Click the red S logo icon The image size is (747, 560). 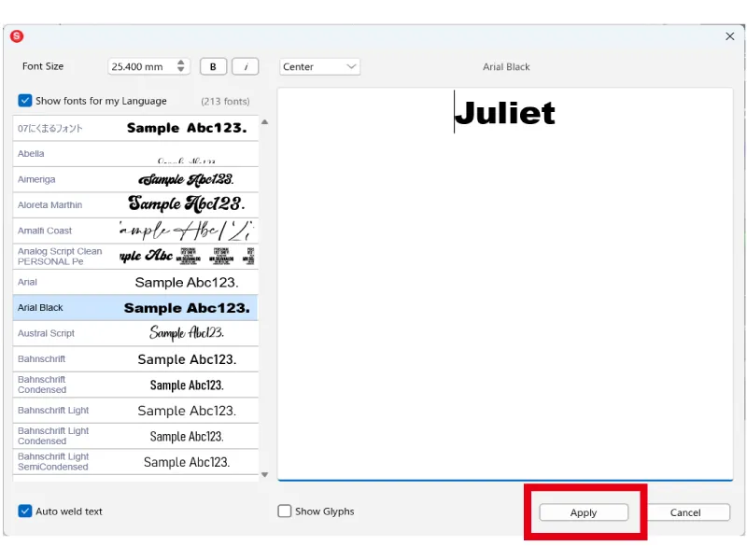pyautogui.click(x=17, y=34)
